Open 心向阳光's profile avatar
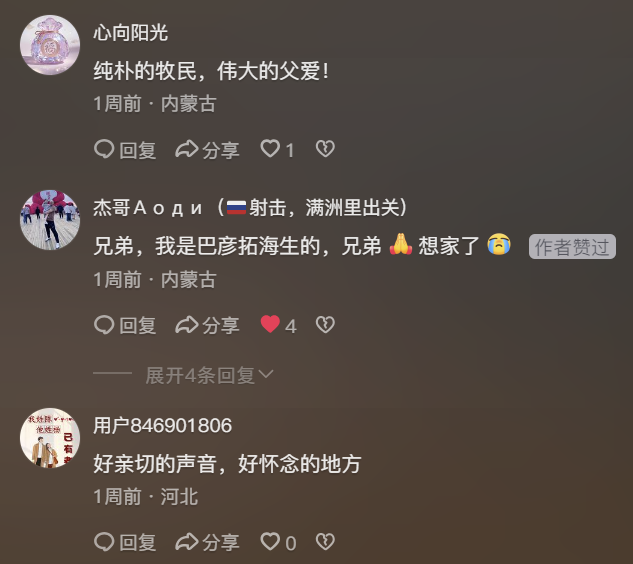This screenshot has width=633, height=564. pyautogui.click(x=50, y=45)
